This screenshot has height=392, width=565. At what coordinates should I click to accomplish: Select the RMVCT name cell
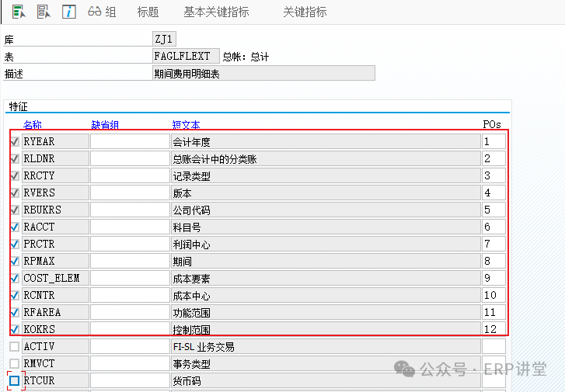pos(55,363)
